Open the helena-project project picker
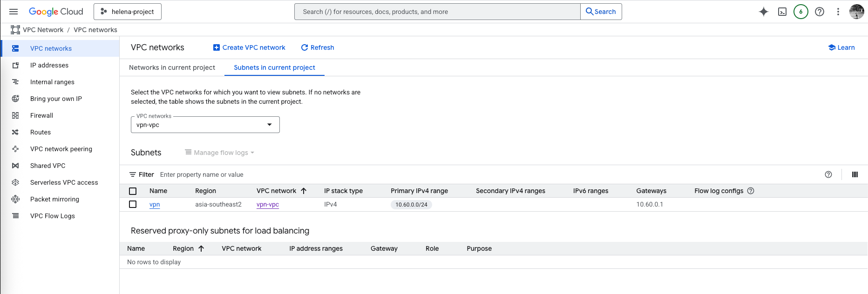Screen dimensions: 868x294 point(128,12)
